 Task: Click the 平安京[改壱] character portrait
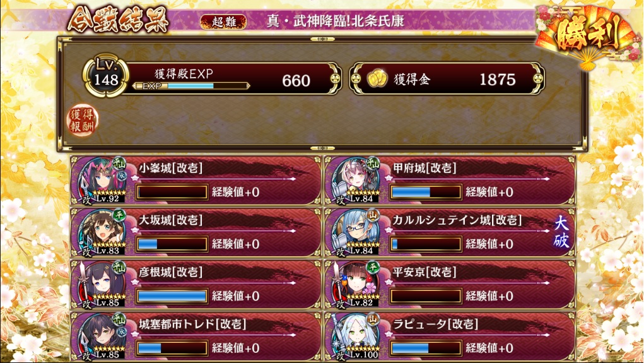pos(356,284)
